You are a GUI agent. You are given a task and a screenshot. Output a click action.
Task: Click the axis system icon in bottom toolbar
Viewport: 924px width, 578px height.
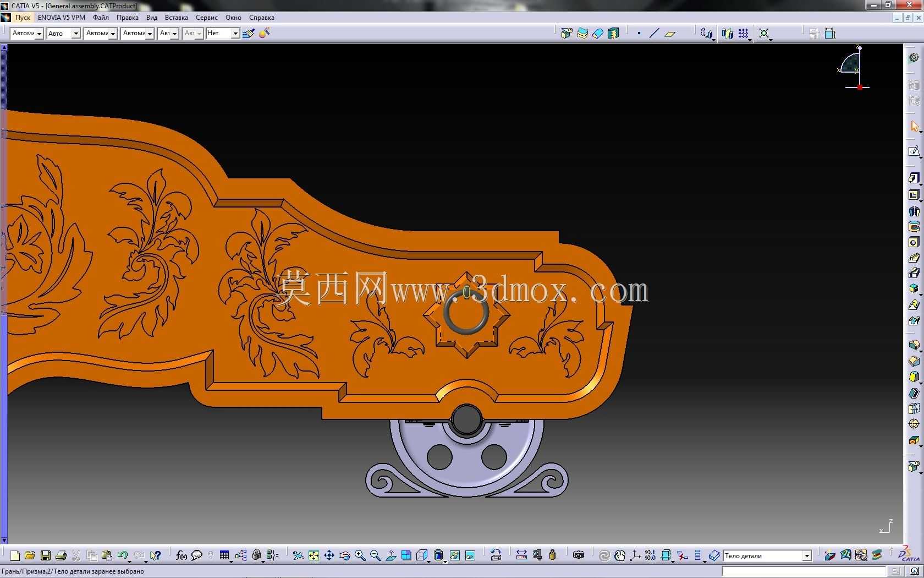pos(635,556)
